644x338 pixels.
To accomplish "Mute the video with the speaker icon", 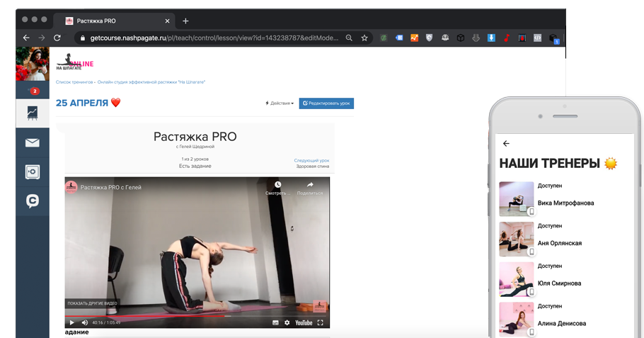I will click(85, 323).
